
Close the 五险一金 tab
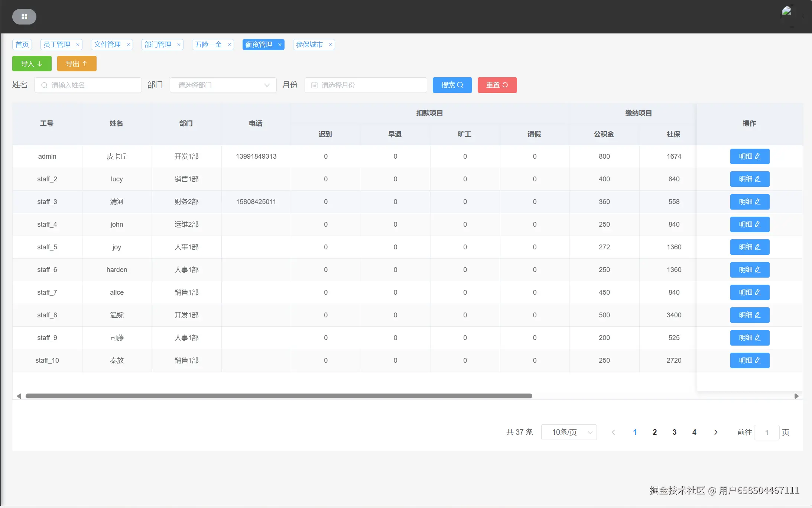click(229, 45)
